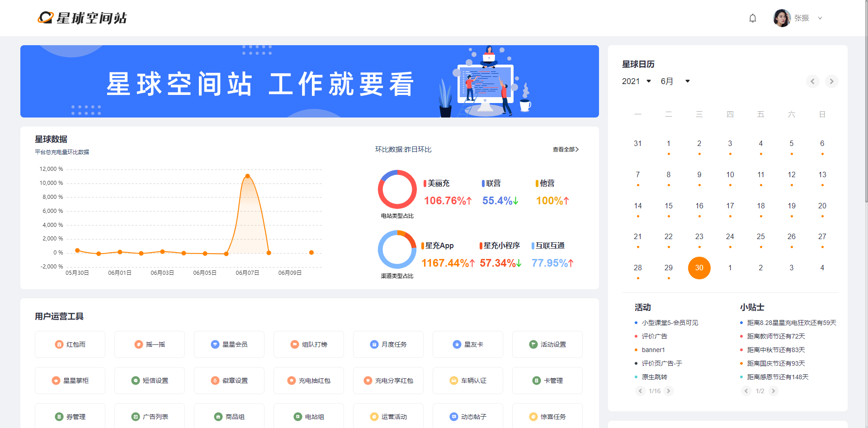Viewport: 868px width, 428px height.
Task: Open activity banner1
Action: pyautogui.click(x=653, y=350)
